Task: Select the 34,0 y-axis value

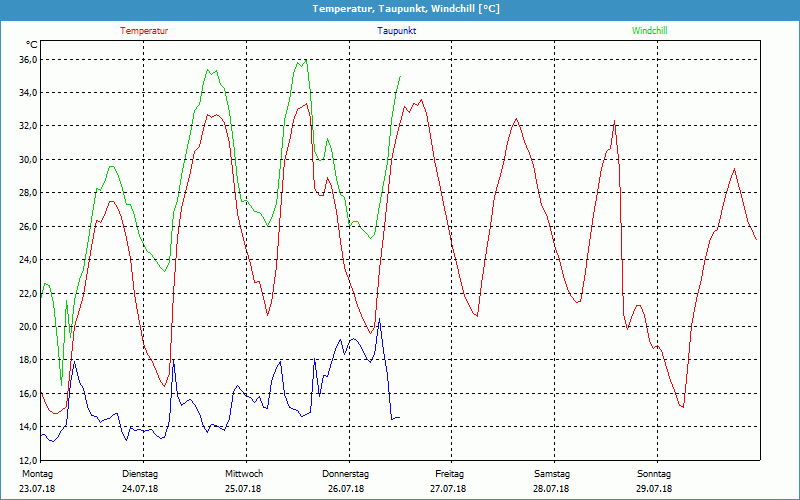Action: [29, 92]
